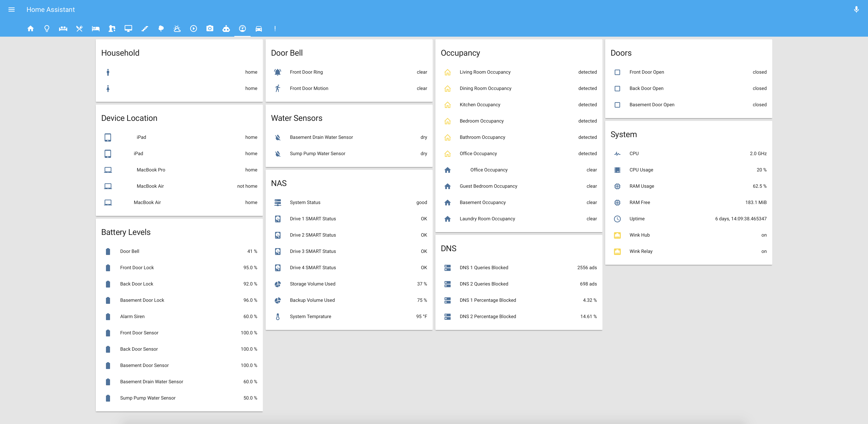This screenshot has height=424, width=868.
Task: Click the DNS 1 Queries Blocked entry
Action: (x=484, y=268)
